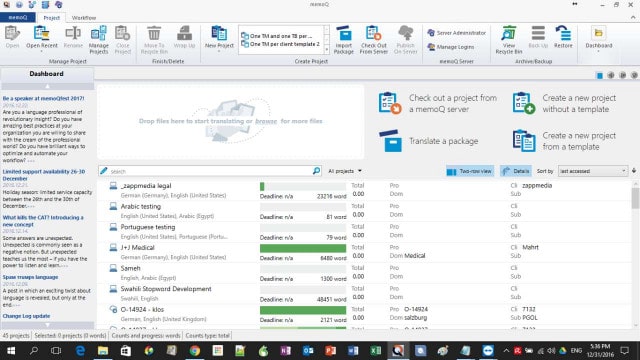Open the OneNote taskbar icon
This screenshot has height=360, width=640.
click(x=285, y=351)
